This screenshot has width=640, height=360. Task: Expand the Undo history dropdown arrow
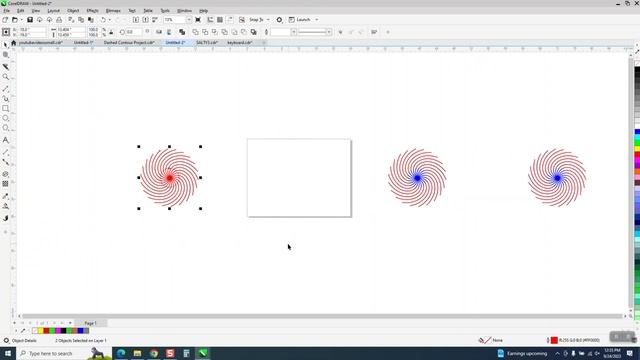[109, 20]
